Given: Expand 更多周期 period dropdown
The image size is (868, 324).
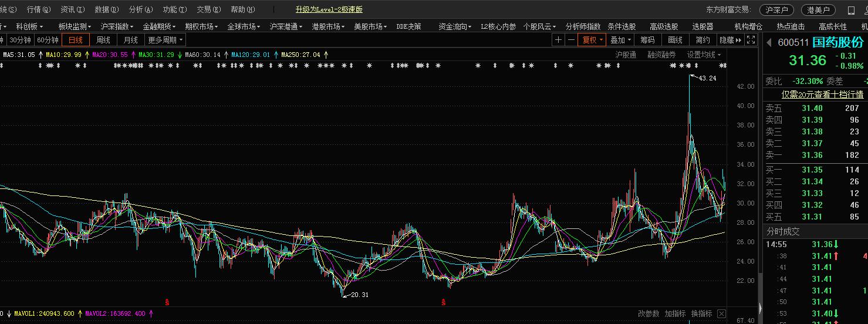Looking at the screenshot, I should [x=165, y=40].
